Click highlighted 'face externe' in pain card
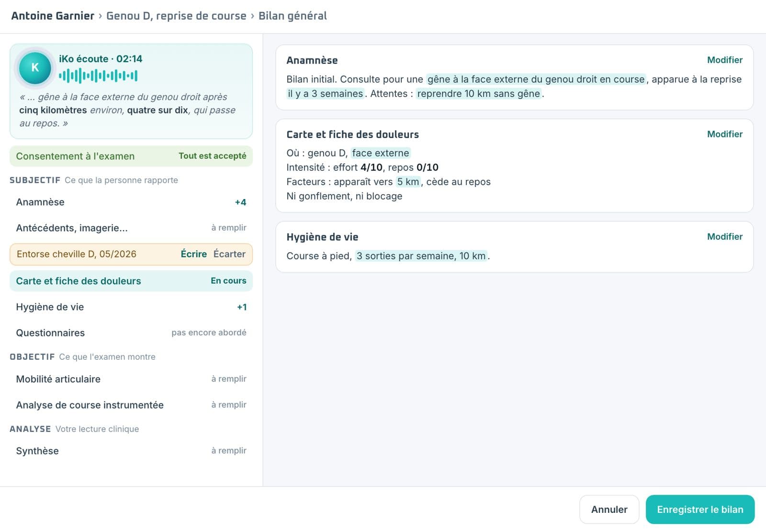Screen dimensions: 766x532 [381, 153]
